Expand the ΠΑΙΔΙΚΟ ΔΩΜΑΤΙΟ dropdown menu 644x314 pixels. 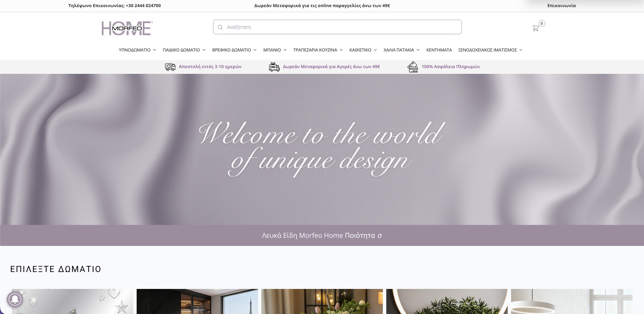point(184,50)
